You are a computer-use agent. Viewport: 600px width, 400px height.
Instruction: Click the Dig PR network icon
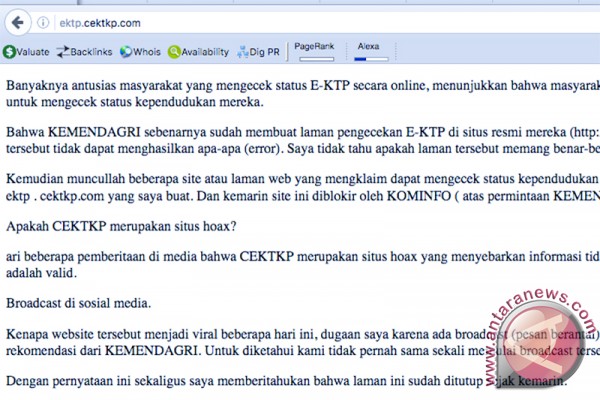(243, 52)
